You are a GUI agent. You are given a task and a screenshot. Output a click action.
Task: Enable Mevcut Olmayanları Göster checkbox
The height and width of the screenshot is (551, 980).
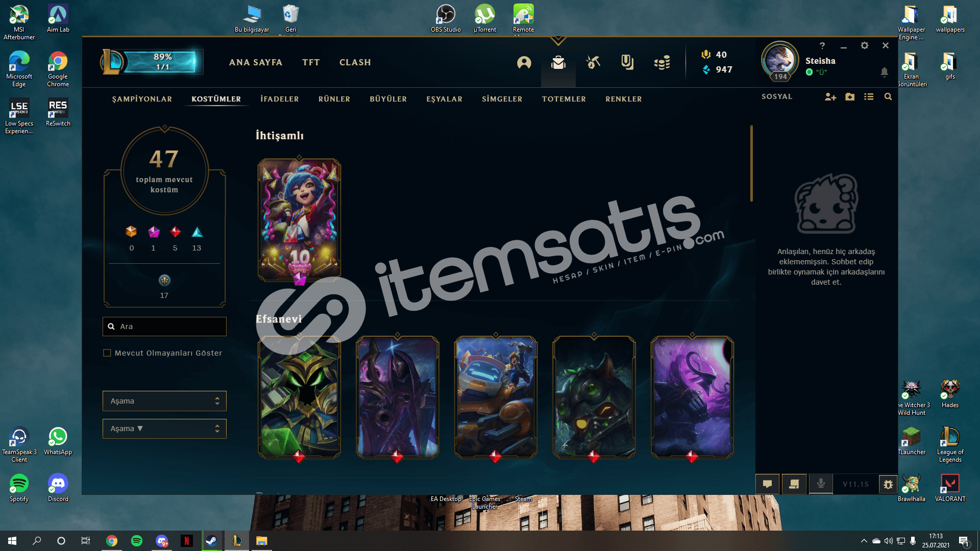click(107, 353)
